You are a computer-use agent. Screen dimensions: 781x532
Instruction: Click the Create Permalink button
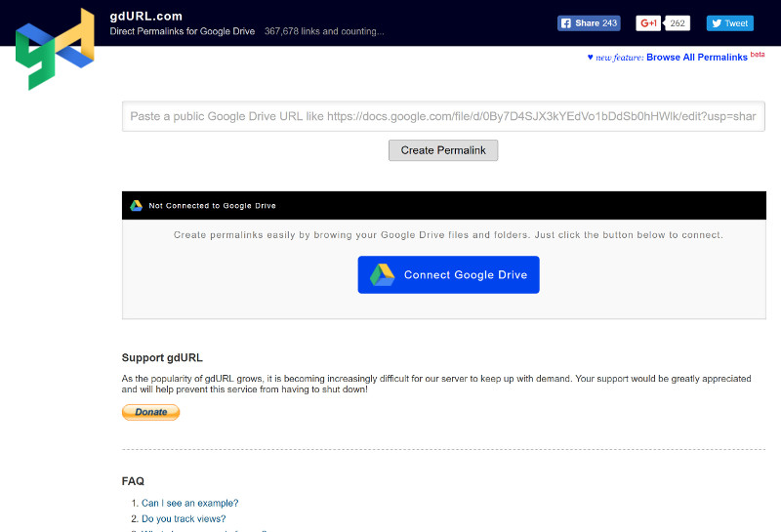point(443,150)
